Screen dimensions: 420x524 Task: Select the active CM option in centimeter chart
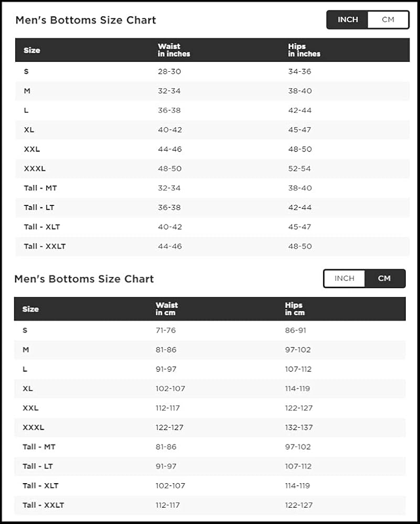tap(384, 278)
